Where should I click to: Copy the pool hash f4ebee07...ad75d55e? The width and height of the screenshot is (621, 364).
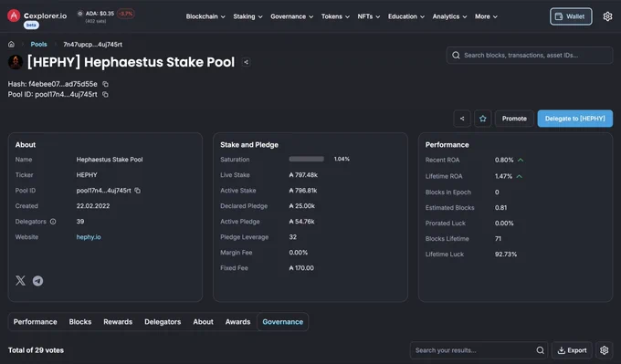pos(105,84)
